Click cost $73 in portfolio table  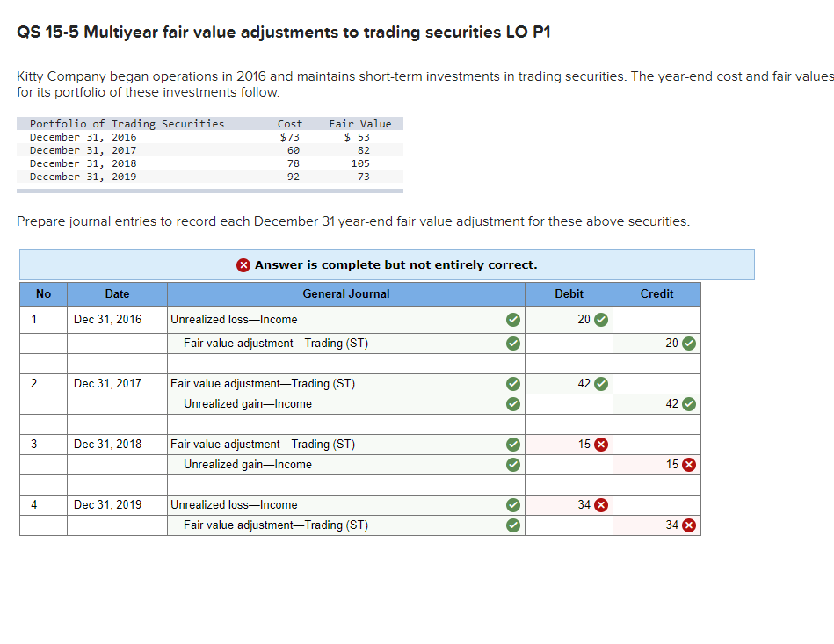coord(290,137)
